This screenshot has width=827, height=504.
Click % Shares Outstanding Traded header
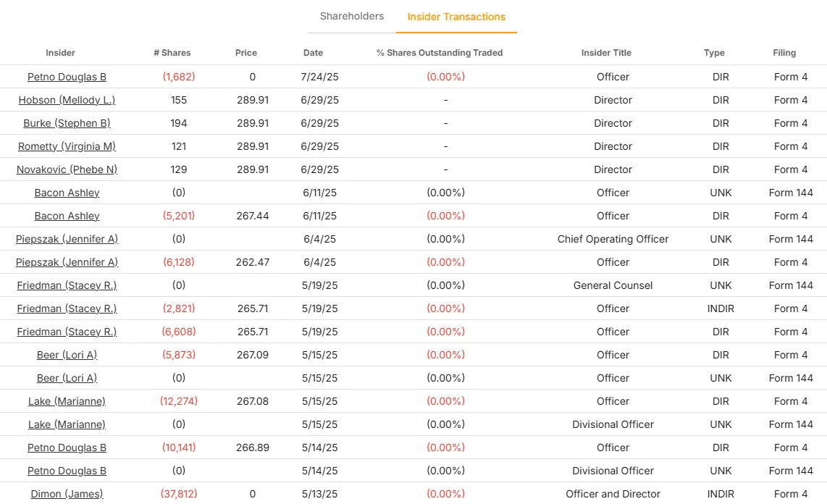tap(440, 53)
